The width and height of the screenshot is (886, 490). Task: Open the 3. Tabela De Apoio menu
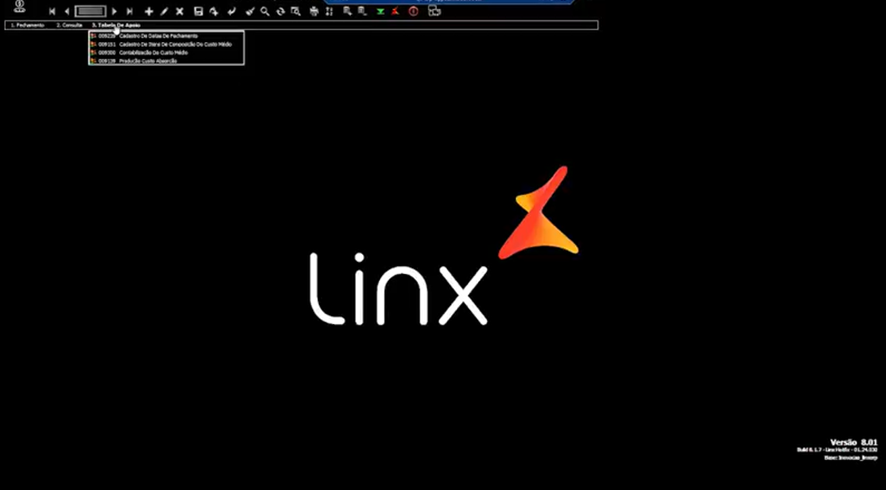tap(116, 25)
